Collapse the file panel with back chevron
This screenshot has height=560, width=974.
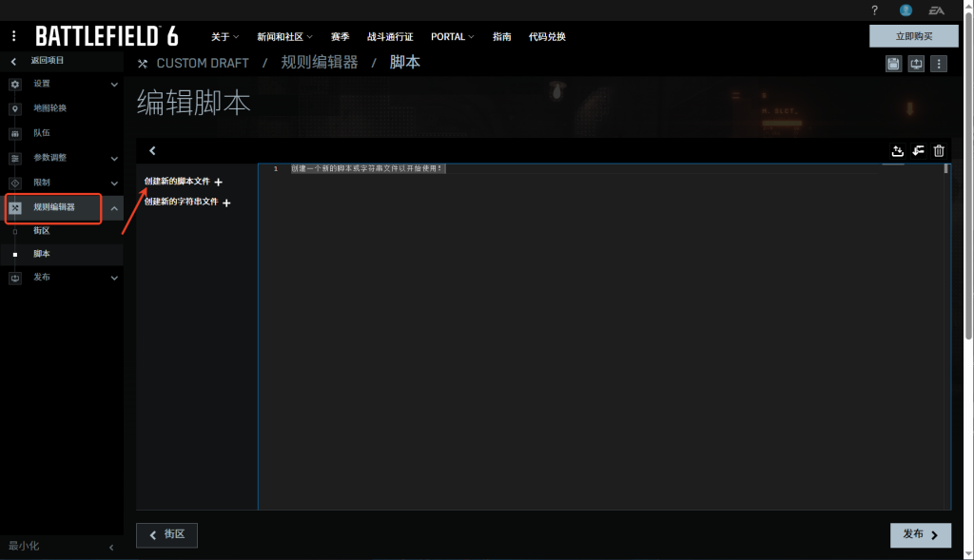tap(152, 150)
